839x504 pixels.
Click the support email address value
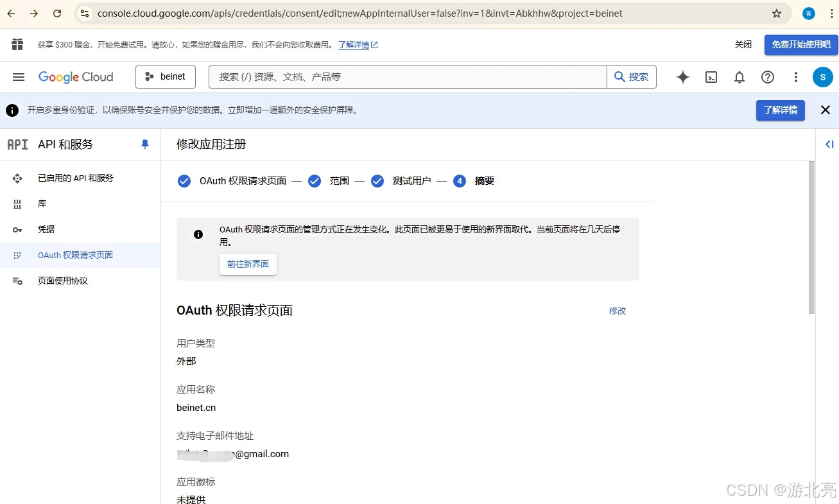(232, 454)
